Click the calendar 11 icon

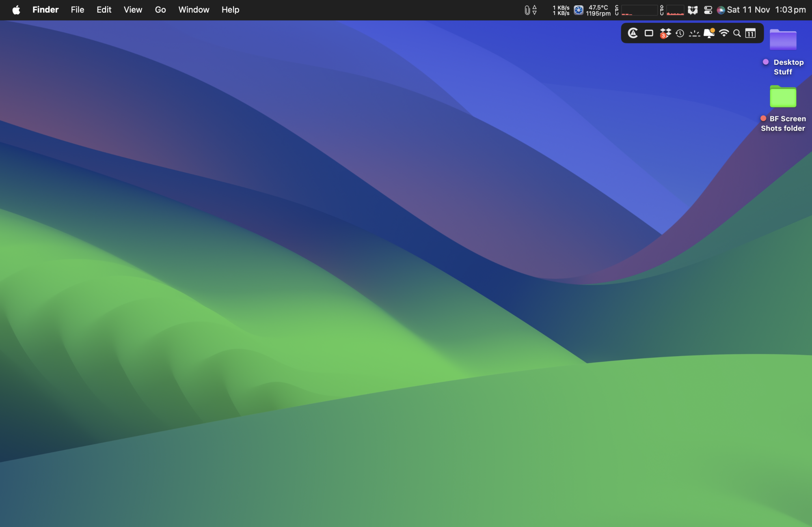coord(750,33)
